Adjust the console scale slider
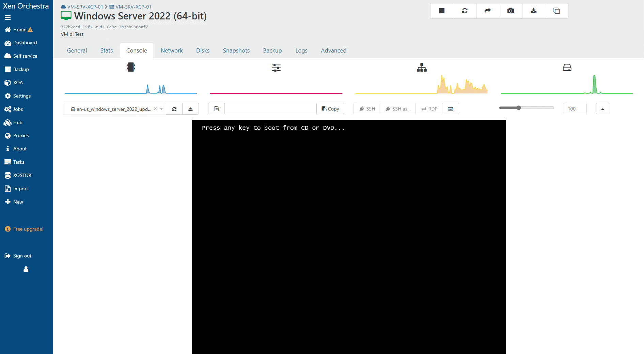Screen dimensions: 644x354 click(x=527, y=108)
